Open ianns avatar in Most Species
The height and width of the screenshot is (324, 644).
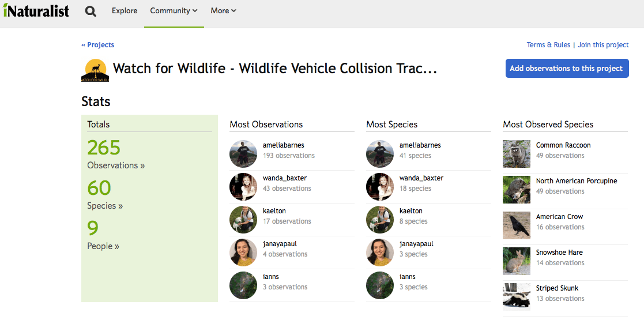pos(380,285)
